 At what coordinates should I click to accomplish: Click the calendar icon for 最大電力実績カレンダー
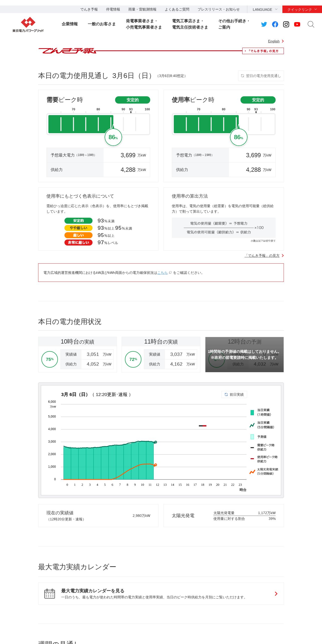pyautogui.click(x=50, y=594)
